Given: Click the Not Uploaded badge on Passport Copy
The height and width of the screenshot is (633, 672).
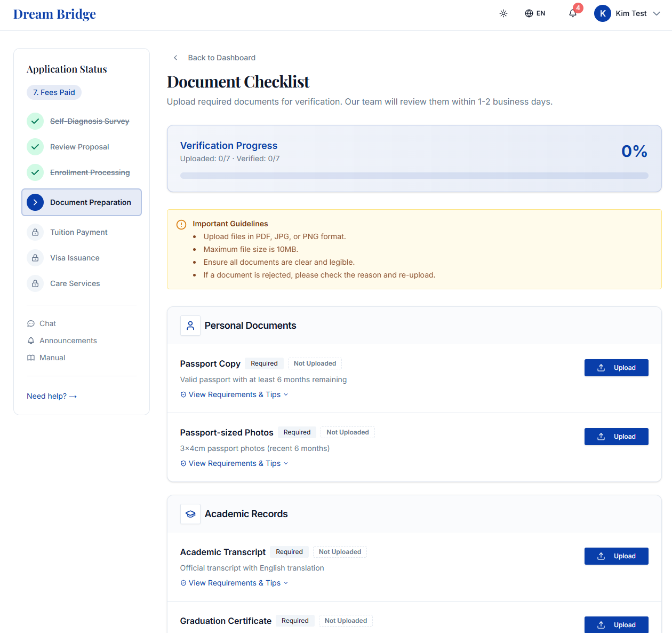Looking at the screenshot, I should click(315, 363).
